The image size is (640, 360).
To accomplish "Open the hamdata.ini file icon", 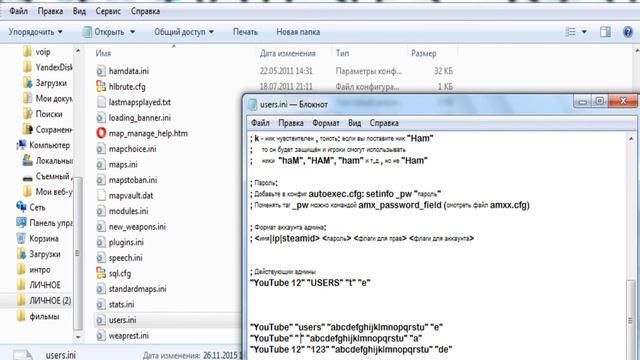I will 101,71.
